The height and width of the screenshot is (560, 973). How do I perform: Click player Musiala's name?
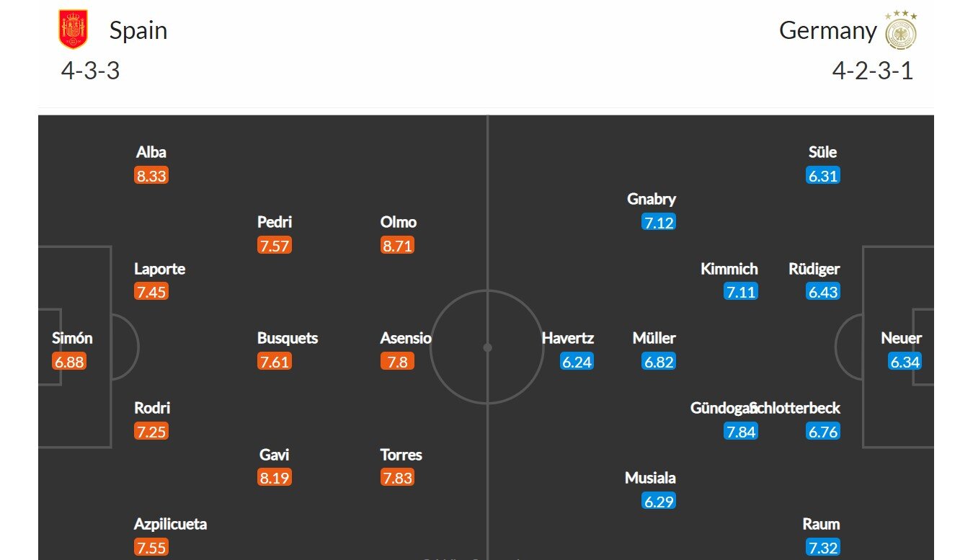tap(650, 478)
